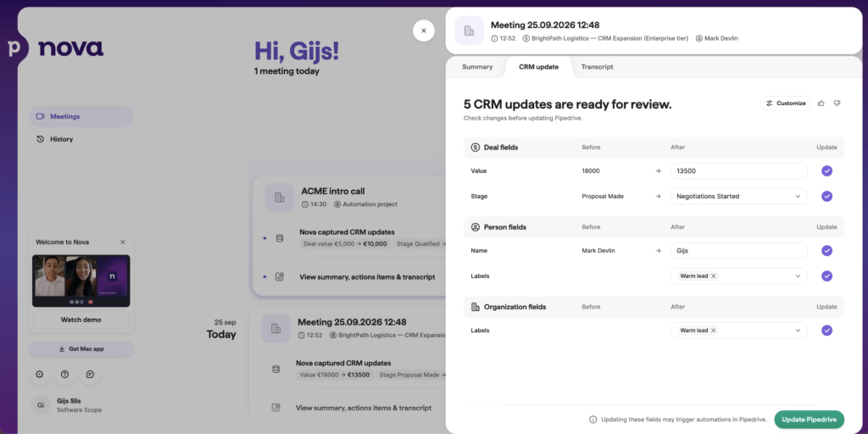Screen dimensions: 868x434
Task: Click Automation project deal label
Action: [365, 204]
